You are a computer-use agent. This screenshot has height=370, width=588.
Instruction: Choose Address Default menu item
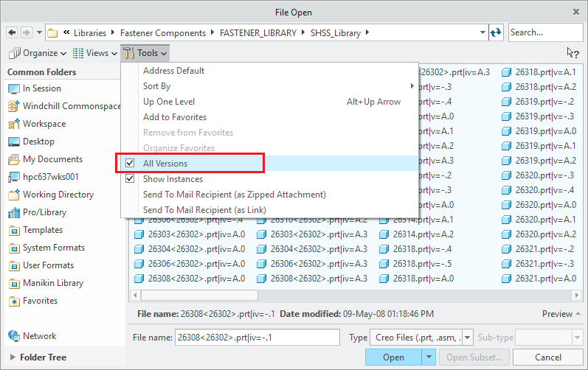tap(269, 71)
